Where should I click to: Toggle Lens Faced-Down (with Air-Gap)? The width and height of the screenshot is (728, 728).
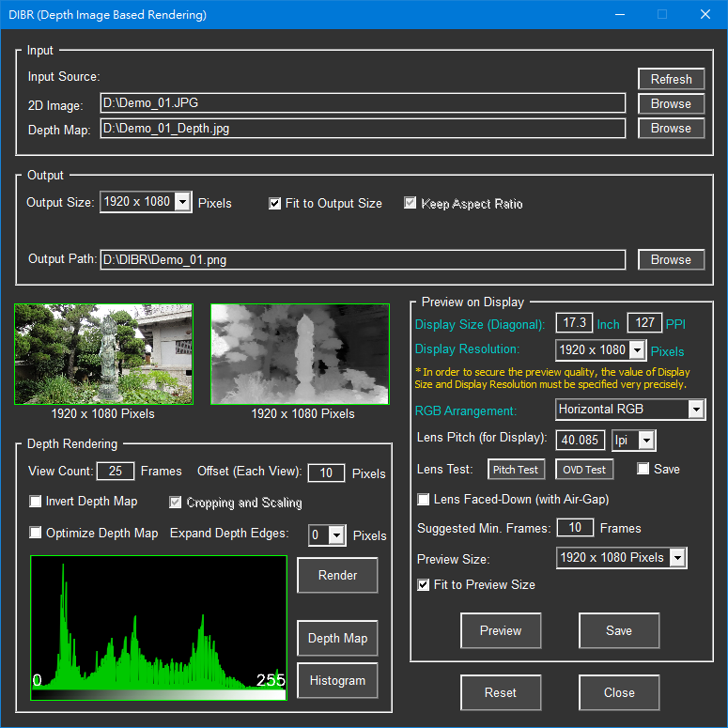tap(424, 499)
